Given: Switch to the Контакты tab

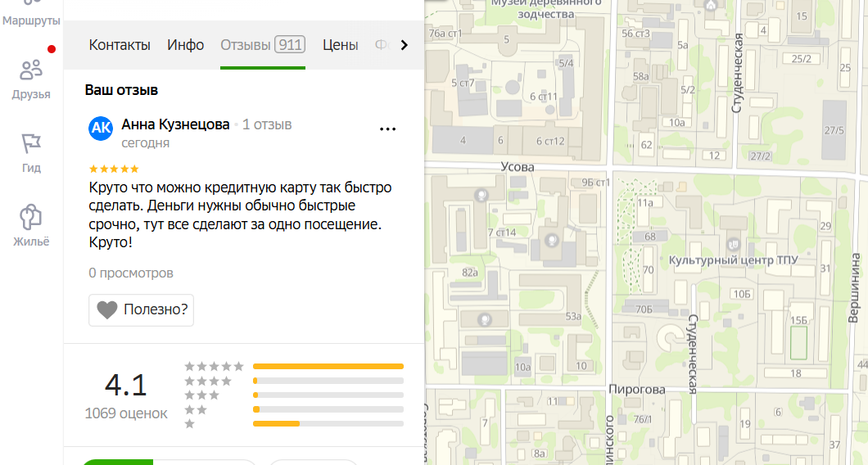Looking at the screenshot, I should click(x=120, y=45).
